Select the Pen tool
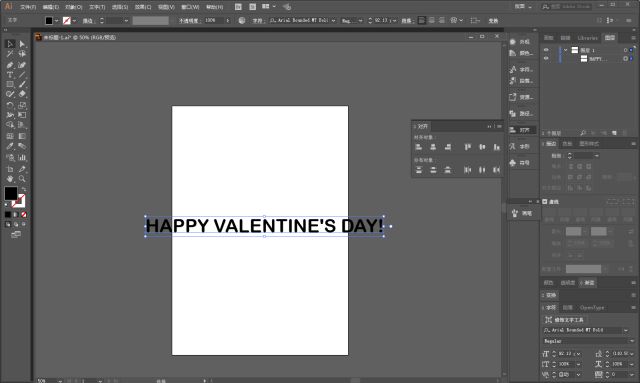640x383 pixels. (10, 65)
